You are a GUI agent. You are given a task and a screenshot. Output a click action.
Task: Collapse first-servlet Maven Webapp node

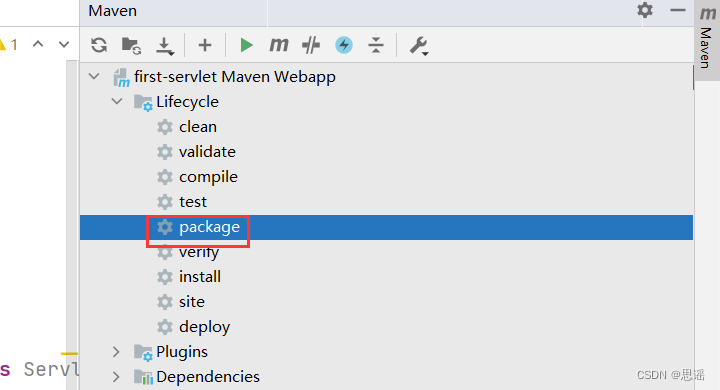95,76
